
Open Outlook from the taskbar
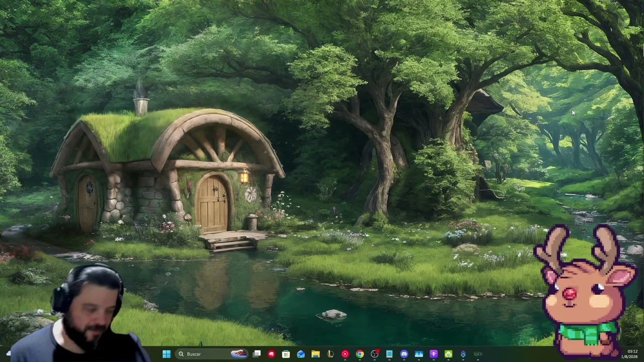[300, 354]
